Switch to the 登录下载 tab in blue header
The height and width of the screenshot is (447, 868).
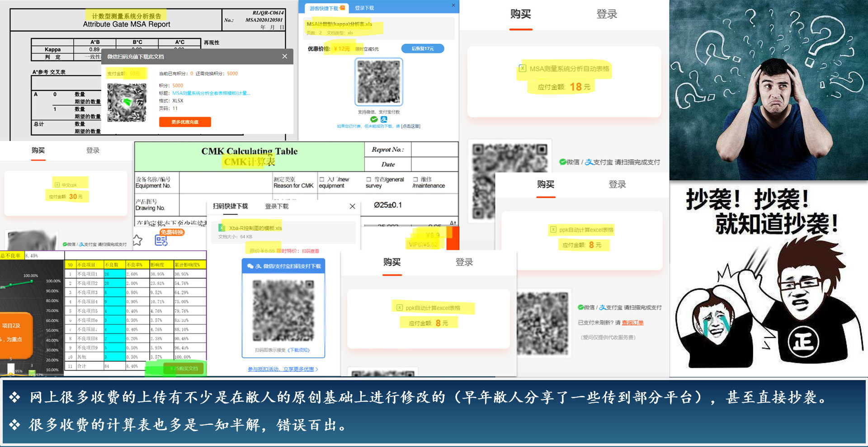364,8
